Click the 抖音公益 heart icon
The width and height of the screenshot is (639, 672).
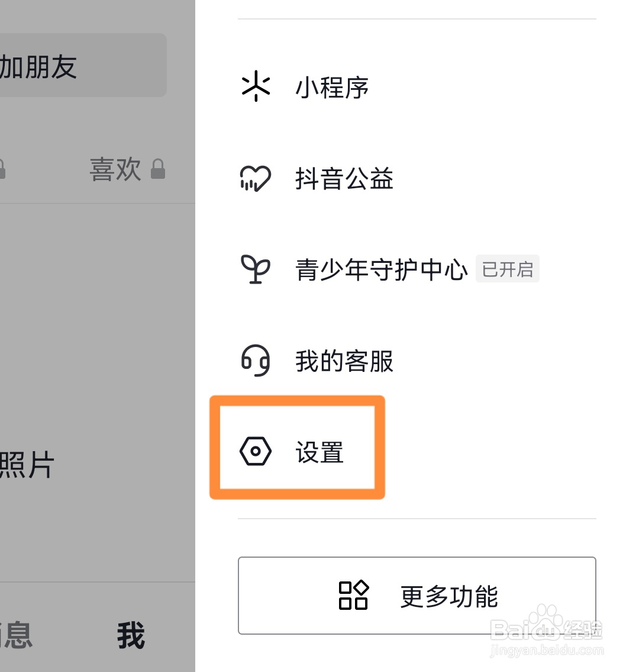(256, 178)
